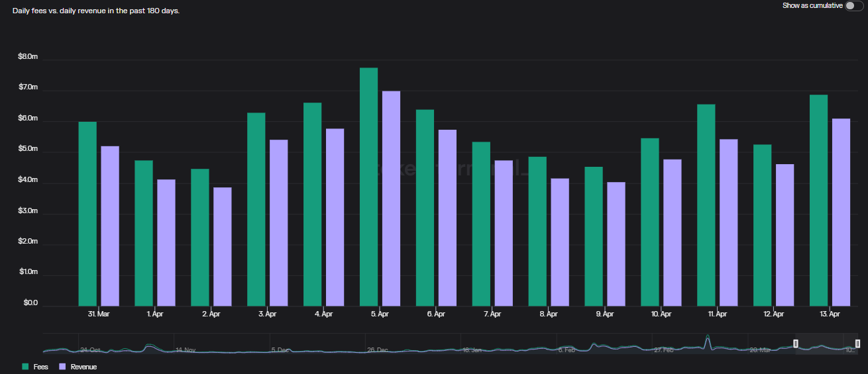Select the 12. Apr Fees bar

763,226
